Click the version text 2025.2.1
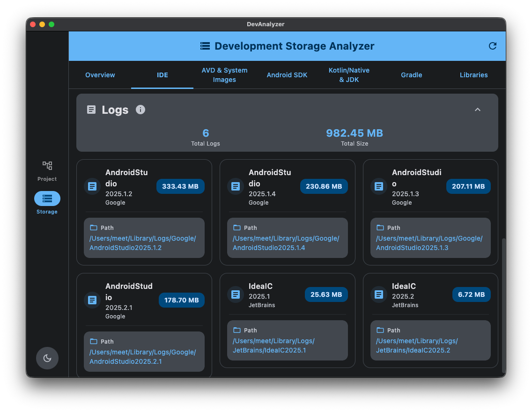Screen dimensions: 532x412 click(119, 308)
